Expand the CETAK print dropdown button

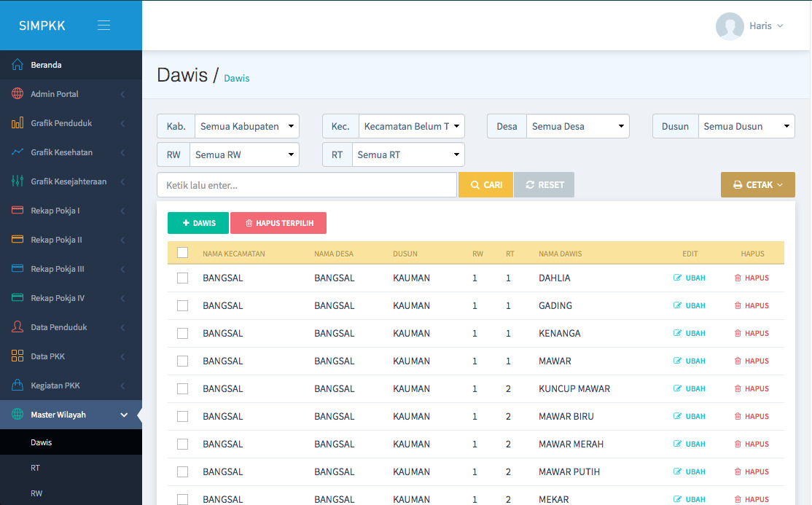click(x=757, y=185)
